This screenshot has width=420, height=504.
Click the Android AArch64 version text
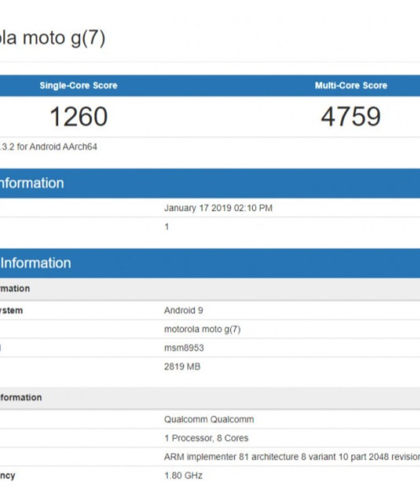[x=49, y=147]
